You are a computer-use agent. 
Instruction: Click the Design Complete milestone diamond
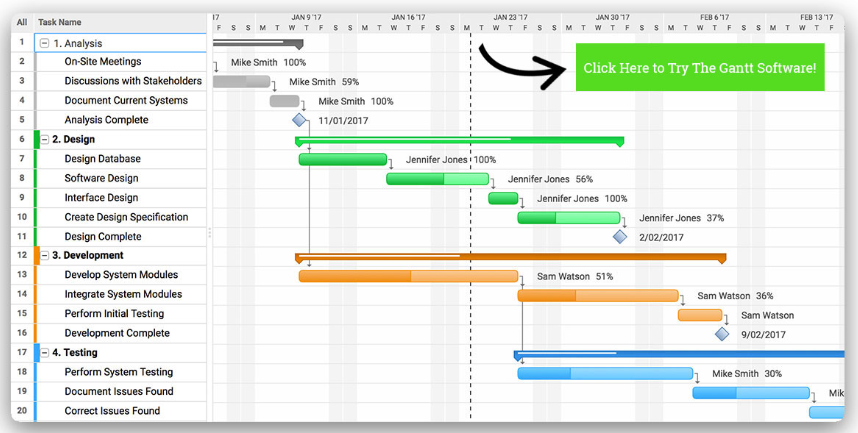click(x=620, y=237)
